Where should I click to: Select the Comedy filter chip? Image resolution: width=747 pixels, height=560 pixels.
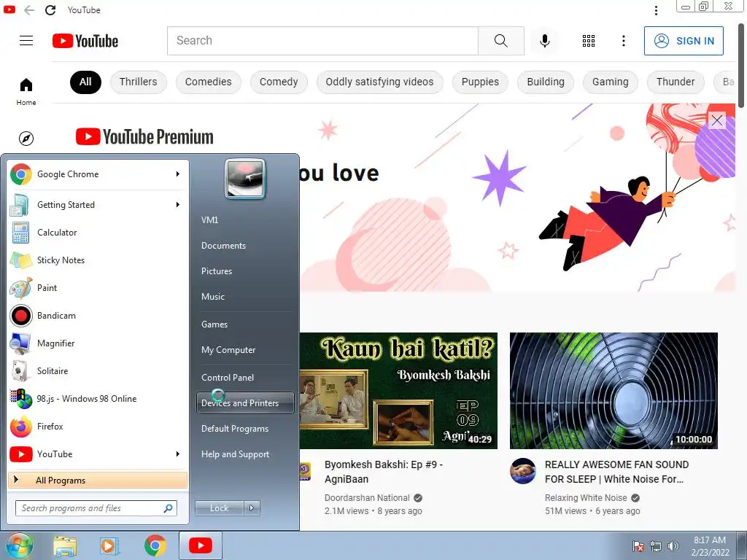pyautogui.click(x=279, y=82)
